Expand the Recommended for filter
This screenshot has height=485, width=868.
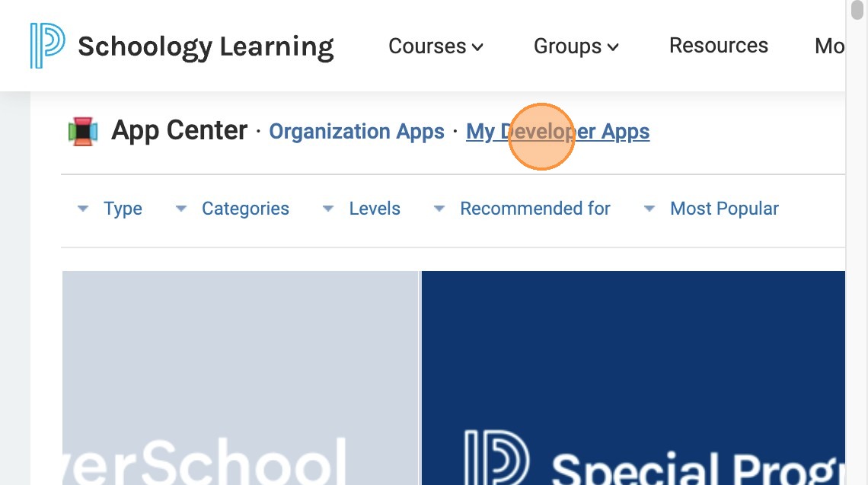click(x=535, y=209)
